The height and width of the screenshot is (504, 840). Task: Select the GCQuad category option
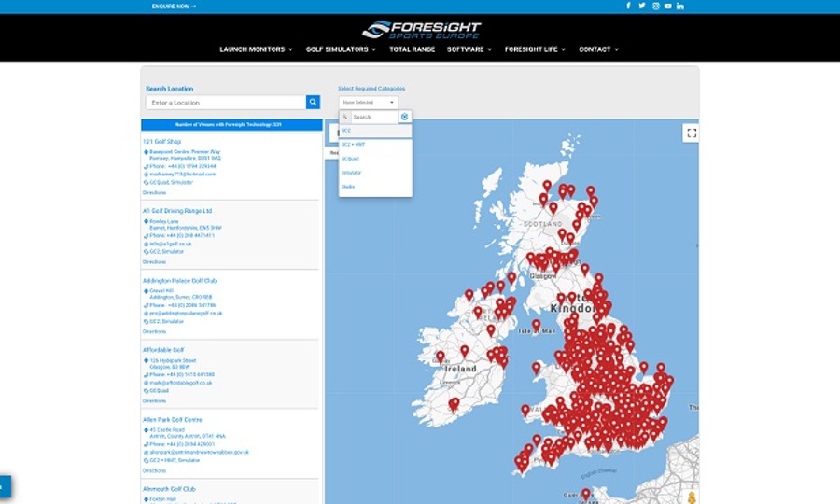pyautogui.click(x=375, y=159)
